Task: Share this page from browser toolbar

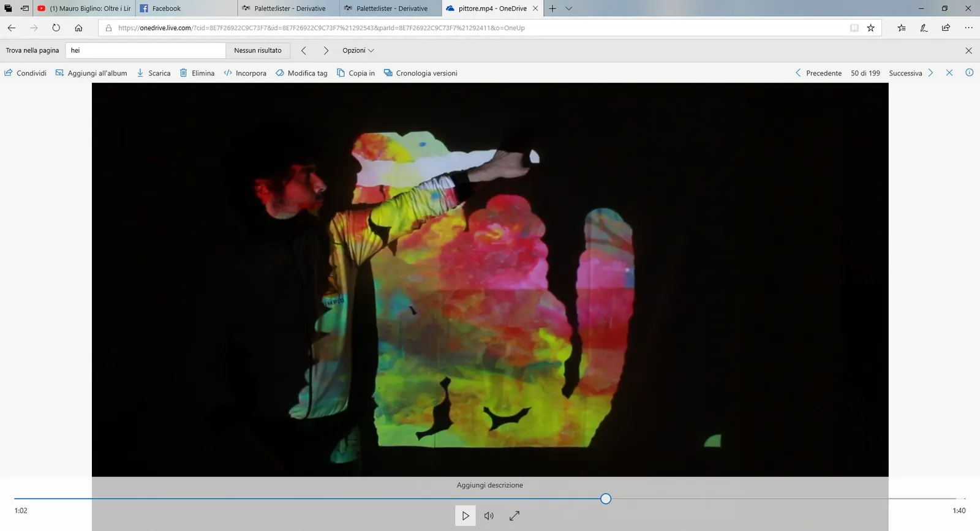Action: pos(946,28)
